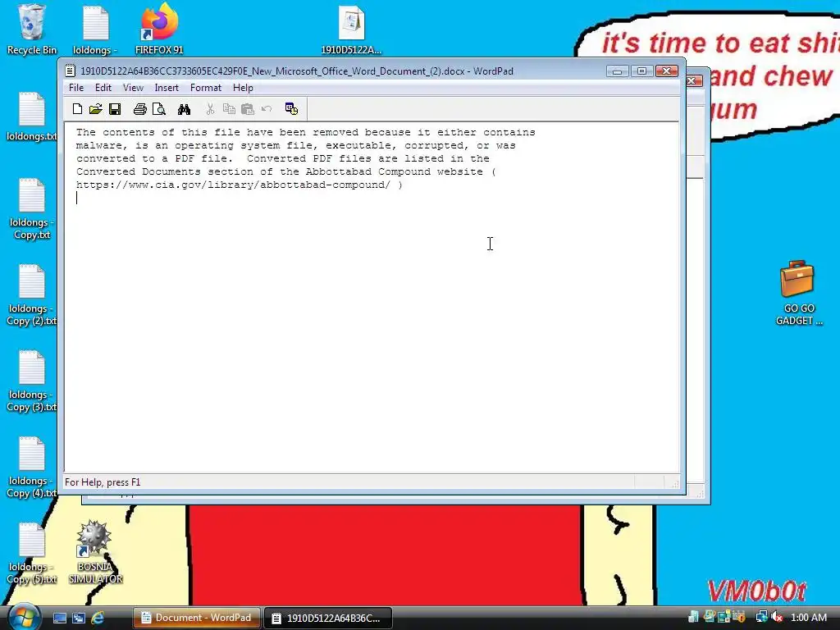Click in the WordPad document text area
This screenshot has height=630, width=840.
tap(372, 297)
